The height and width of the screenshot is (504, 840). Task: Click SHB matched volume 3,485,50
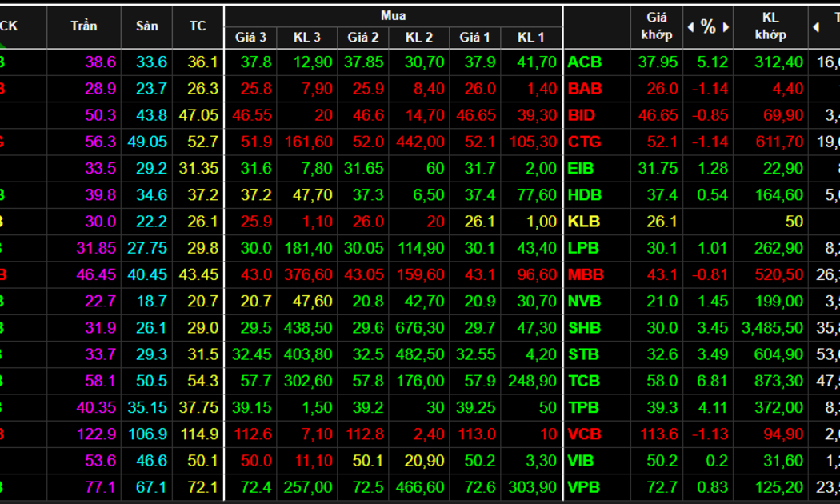click(x=773, y=328)
